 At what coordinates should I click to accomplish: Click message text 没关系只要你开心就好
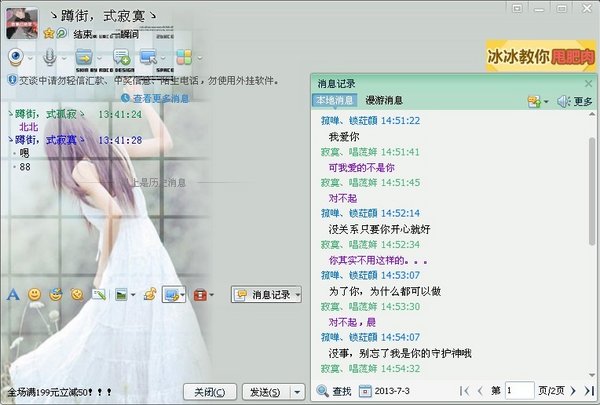(380, 229)
